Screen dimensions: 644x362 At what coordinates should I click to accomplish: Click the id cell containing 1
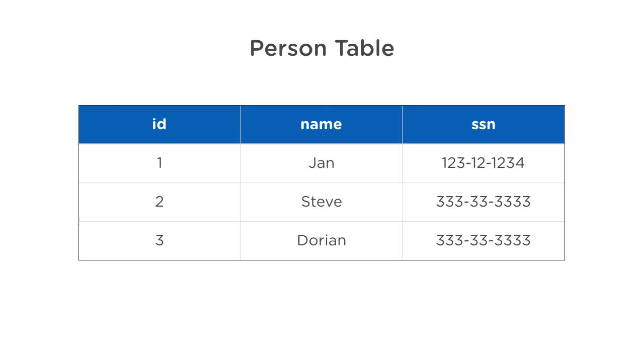(x=159, y=163)
